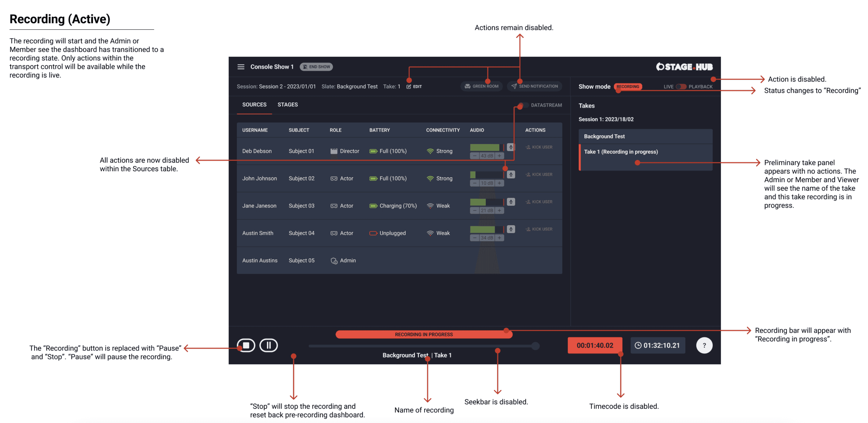Click the END SHOW button
868x423 pixels.
pos(316,67)
